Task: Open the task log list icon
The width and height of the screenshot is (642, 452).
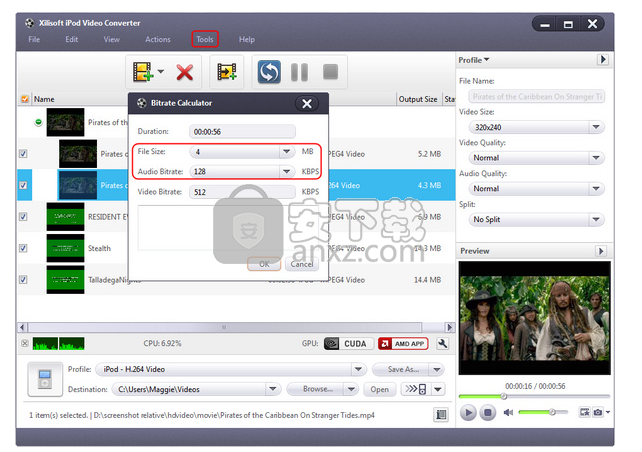Action: [441, 414]
